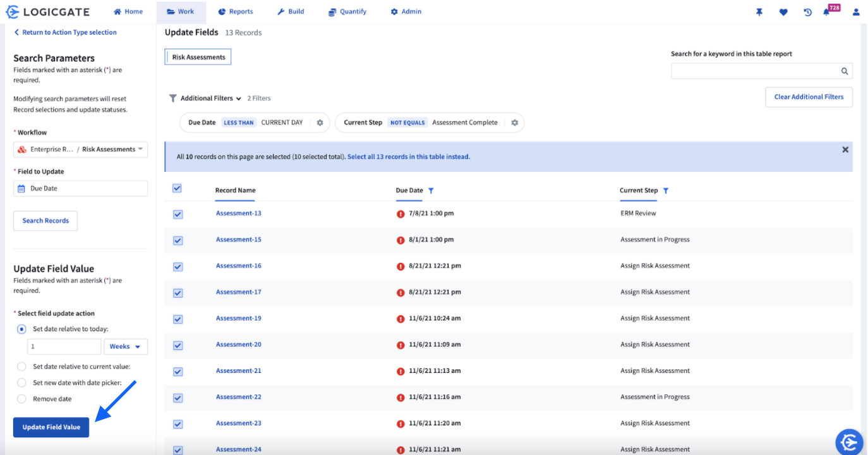Screen dimensions: 868x455
Task: Click the 'ERM Review' current step cell
Action: point(638,214)
